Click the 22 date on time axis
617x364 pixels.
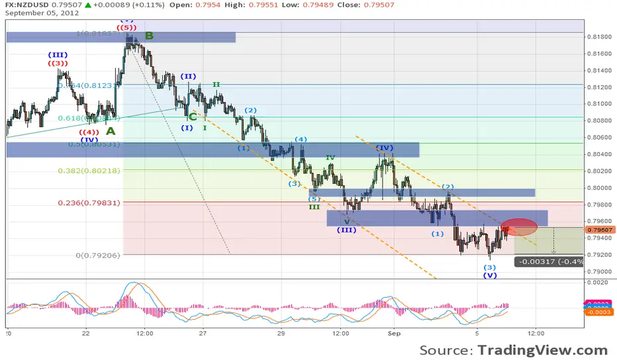pos(86,334)
